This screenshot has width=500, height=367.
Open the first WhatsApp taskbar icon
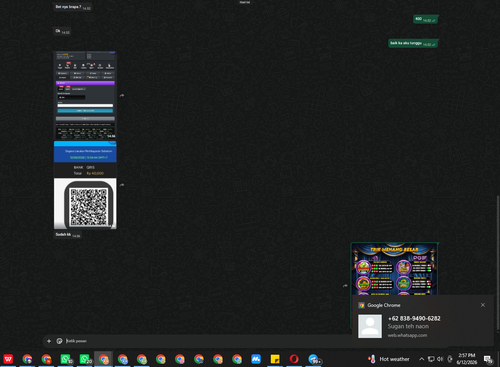(66, 359)
